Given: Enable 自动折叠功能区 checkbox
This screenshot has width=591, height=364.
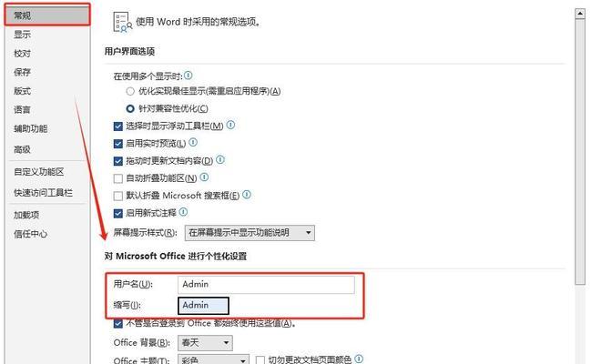Looking at the screenshot, I should pos(118,178).
